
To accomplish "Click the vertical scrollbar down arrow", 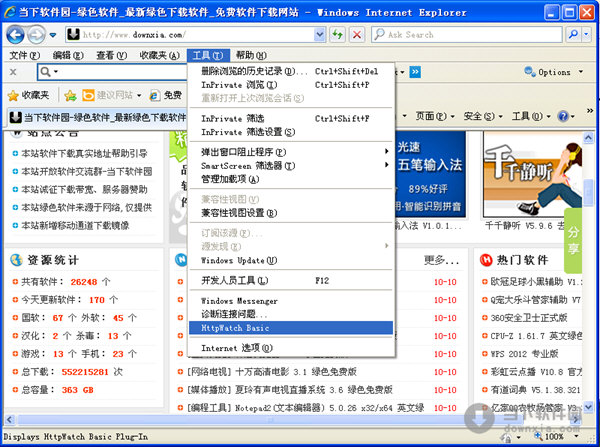I will click(x=589, y=407).
